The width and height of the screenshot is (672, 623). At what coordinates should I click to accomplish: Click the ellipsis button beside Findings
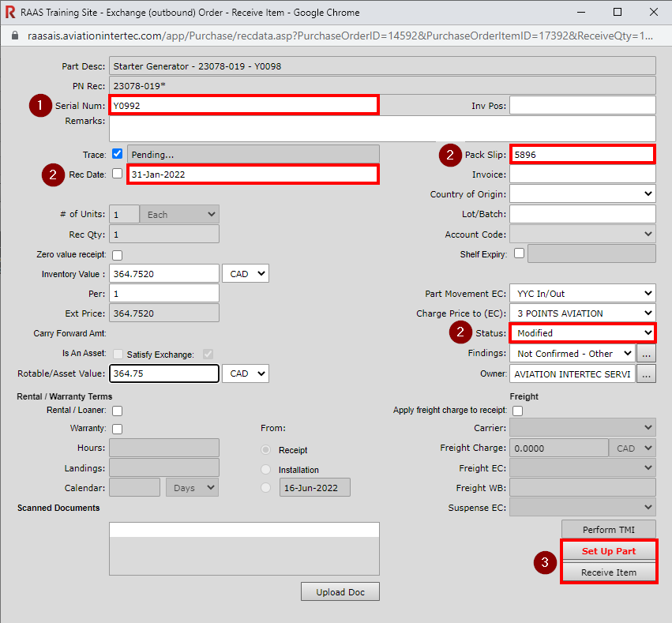coord(647,354)
